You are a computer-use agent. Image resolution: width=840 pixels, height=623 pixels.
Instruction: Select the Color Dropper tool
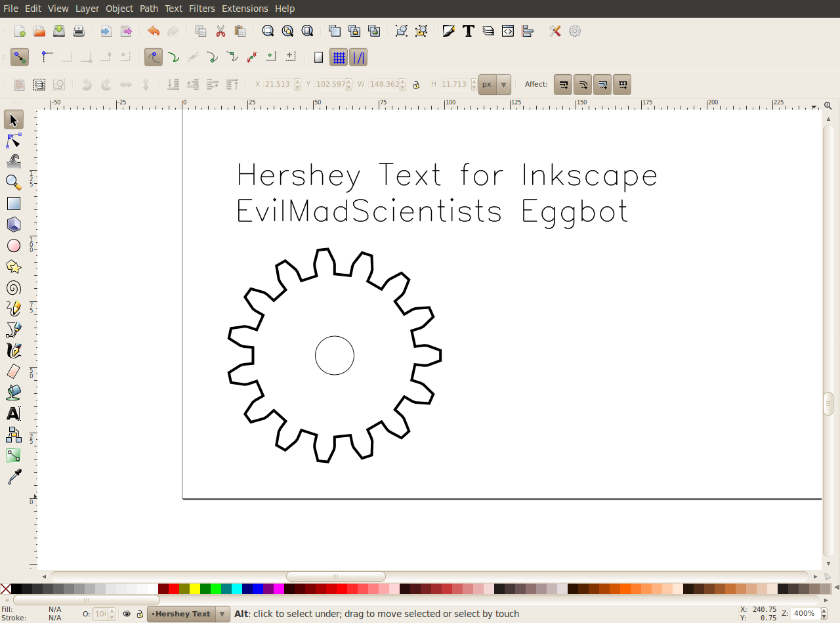coord(14,477)
